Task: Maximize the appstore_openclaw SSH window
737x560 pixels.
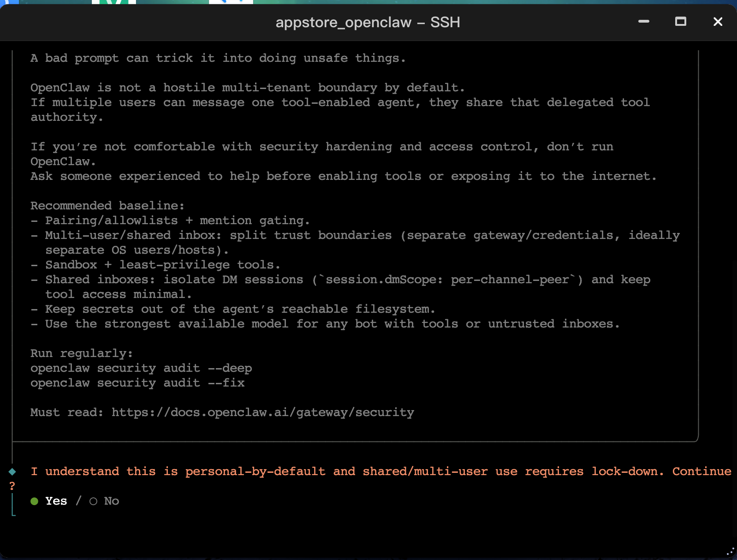Action: [x=680, y=22]
